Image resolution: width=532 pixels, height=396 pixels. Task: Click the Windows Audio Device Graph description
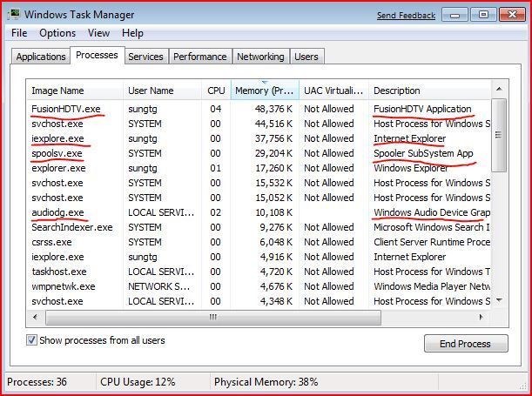tap(432, 212)
